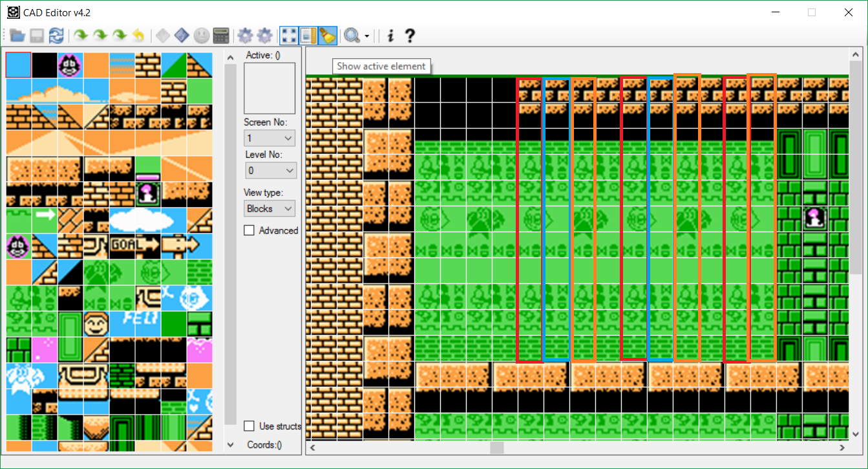868x469 pixels.
Task: Click the blue diamond toolbar icon
Action: (x=182, y=36)
